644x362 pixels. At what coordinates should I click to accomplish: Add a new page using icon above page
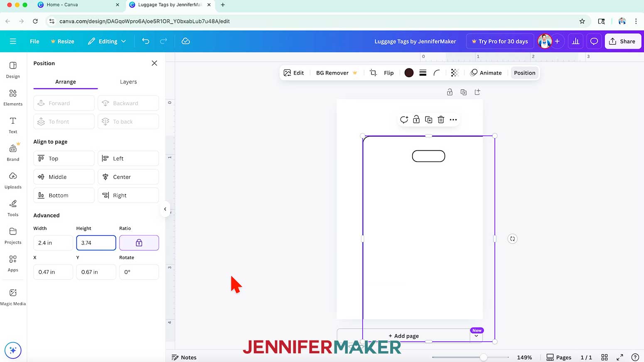pos(477,92)
